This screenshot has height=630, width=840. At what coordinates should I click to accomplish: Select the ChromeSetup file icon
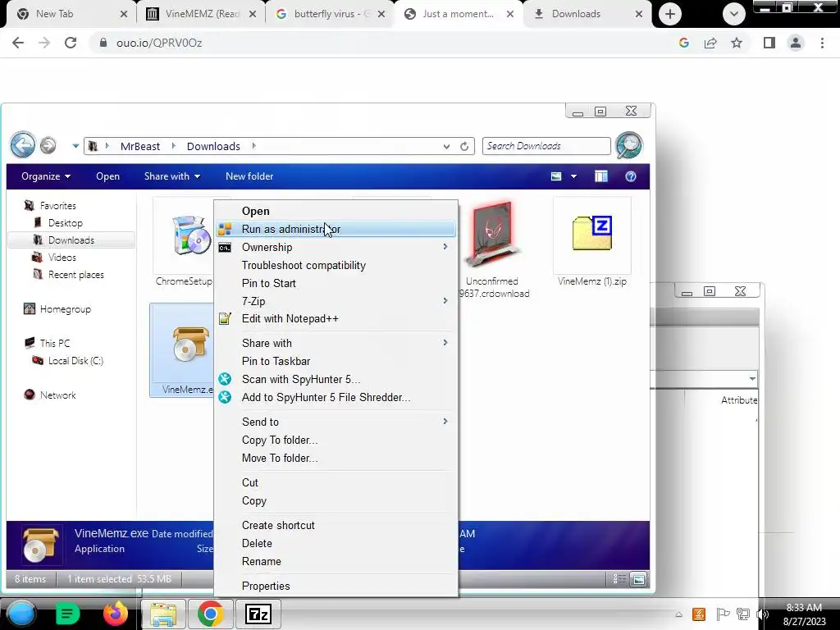click(x=189, y=235)
